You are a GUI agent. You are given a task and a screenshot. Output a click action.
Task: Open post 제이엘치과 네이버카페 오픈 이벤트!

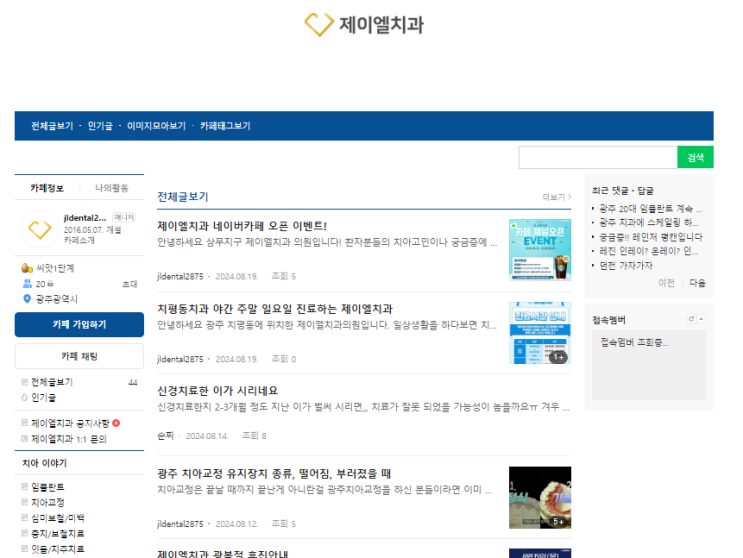coord(242,226)
